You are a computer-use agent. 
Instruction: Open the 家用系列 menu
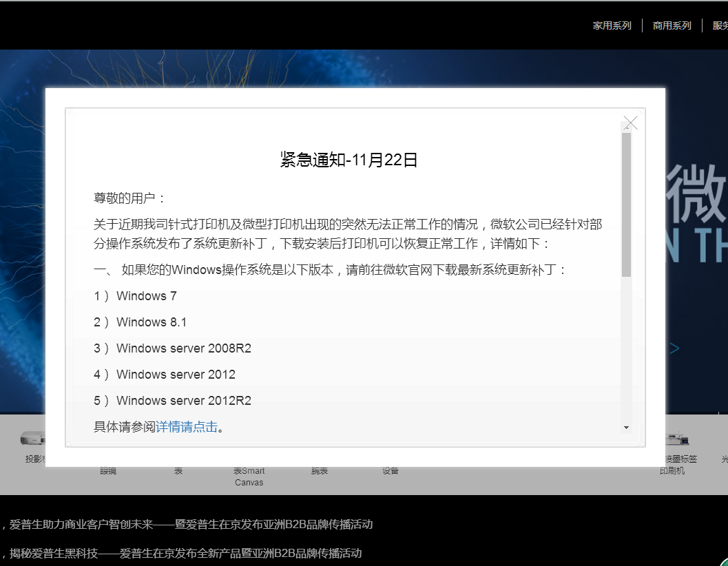pos(612,25)
